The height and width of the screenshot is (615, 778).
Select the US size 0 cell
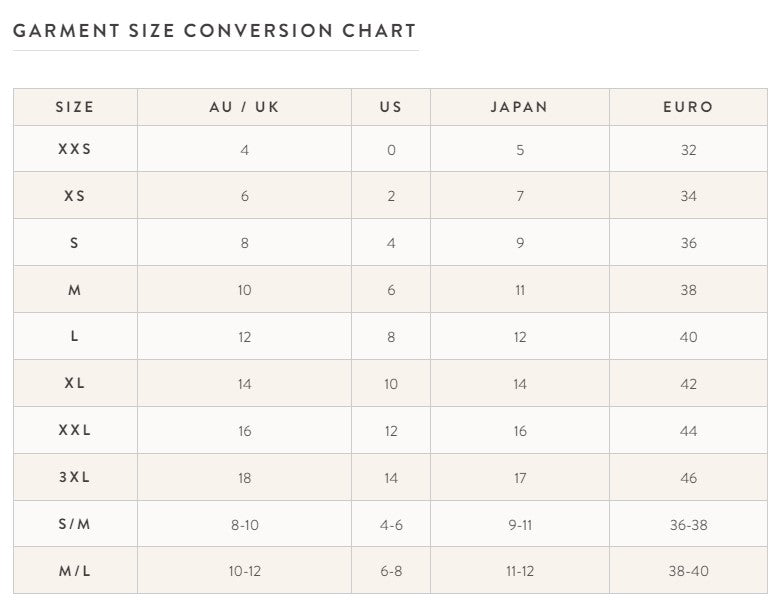pos(391,150)
